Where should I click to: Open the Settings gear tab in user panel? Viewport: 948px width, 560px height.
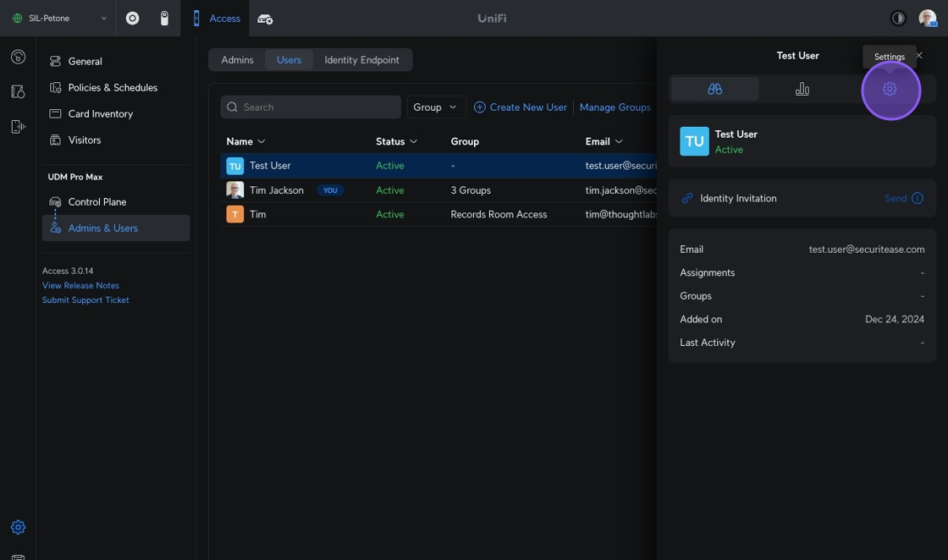890,89
